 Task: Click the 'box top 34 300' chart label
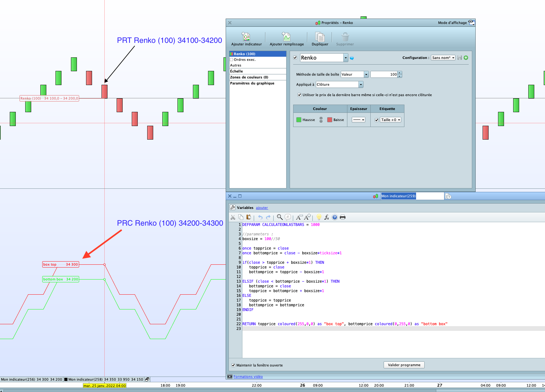click(x=61, y=264)
